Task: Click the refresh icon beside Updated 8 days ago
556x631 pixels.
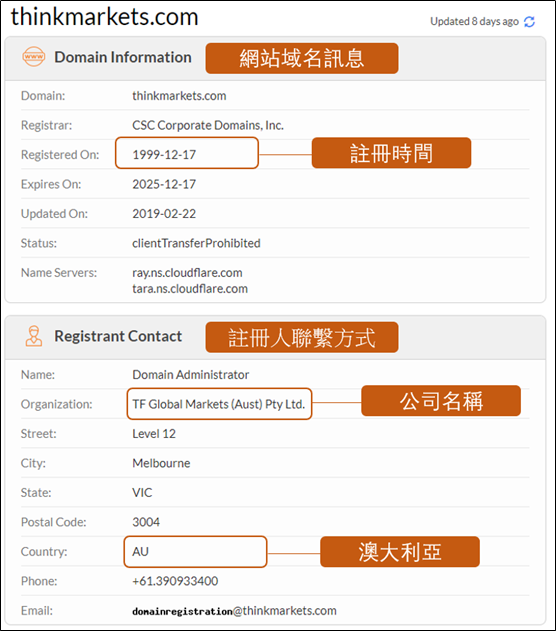Action: pyautogui.click(x=529, y=22)
